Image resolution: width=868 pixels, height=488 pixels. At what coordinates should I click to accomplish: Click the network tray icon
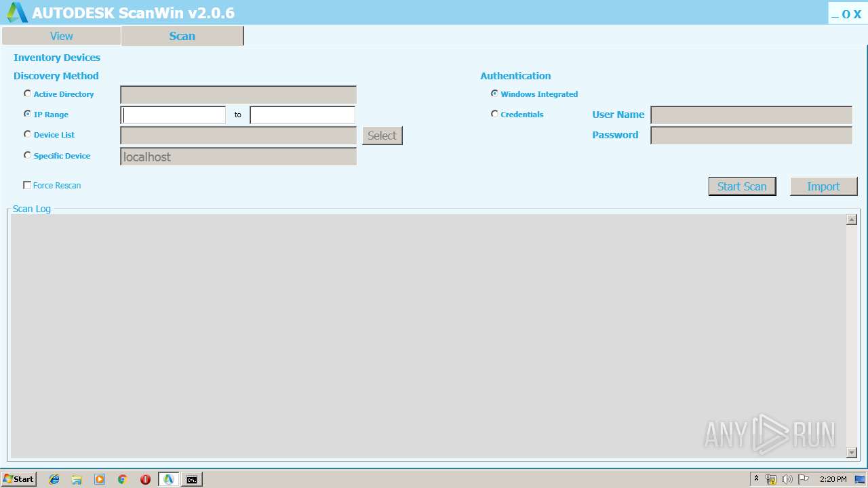pos(771,479)
